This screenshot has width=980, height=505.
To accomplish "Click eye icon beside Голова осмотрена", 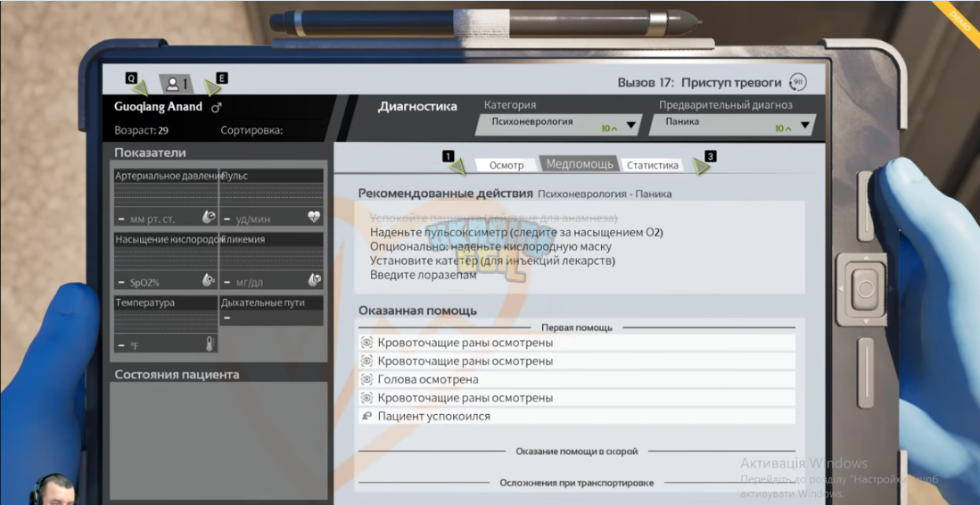I will [x=366, y=379].
